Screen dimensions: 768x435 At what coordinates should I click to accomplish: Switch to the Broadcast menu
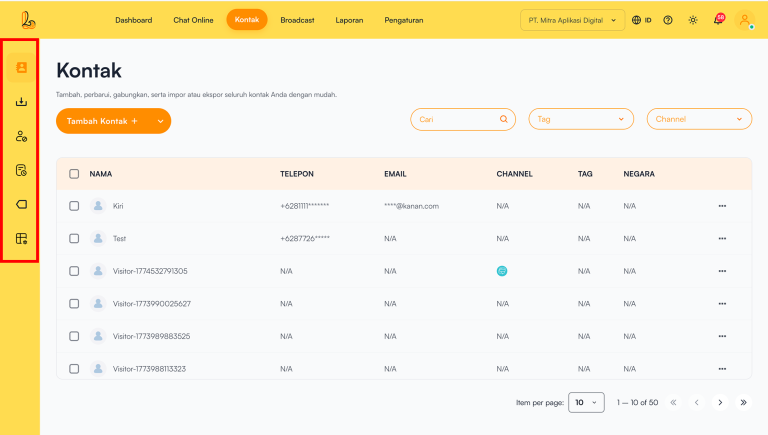pyautogui.click(x=297, y=20)
